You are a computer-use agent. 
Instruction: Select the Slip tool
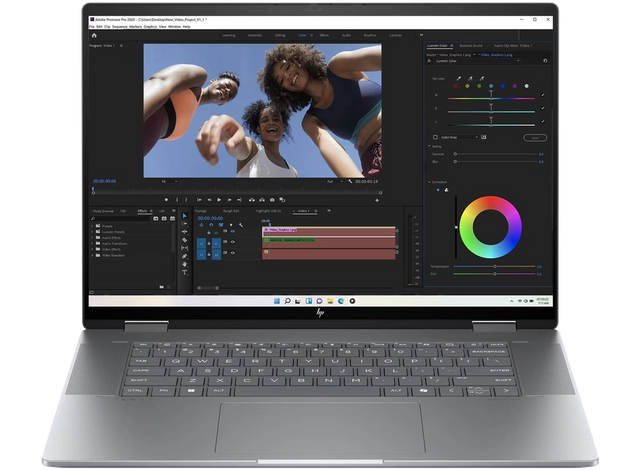coord(184,248)
